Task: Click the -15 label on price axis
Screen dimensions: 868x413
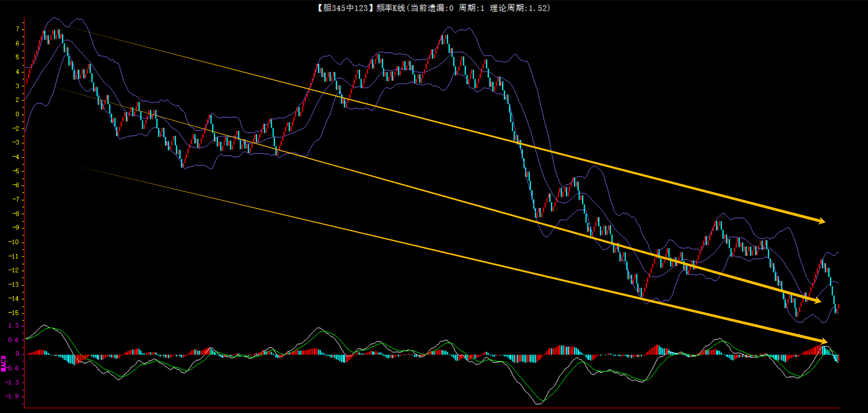Action: click(x=14, y=313)
